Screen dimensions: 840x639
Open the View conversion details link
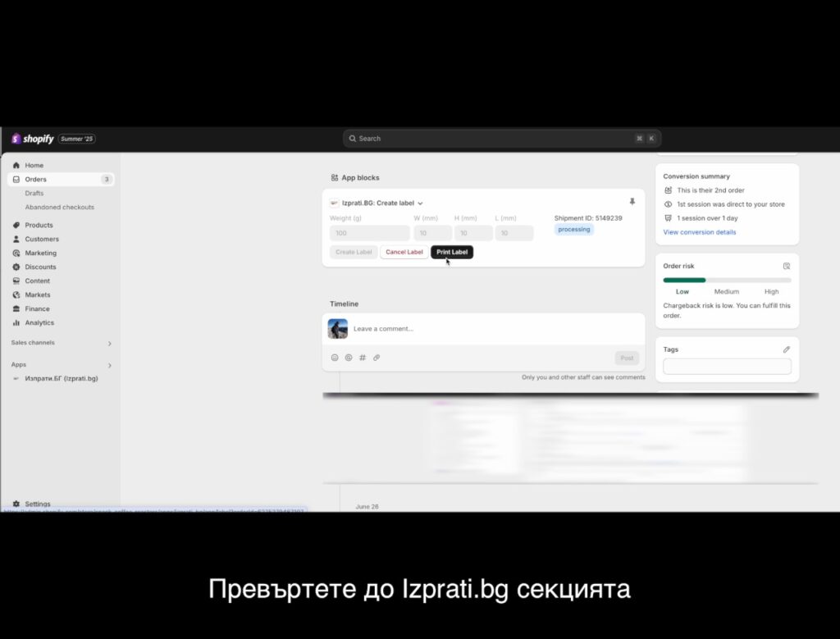tap(699, 232)
